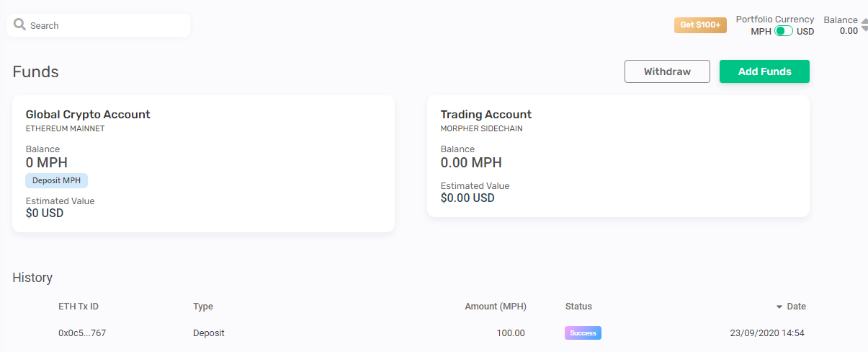Select the Trading Account card

pos(618,156)
